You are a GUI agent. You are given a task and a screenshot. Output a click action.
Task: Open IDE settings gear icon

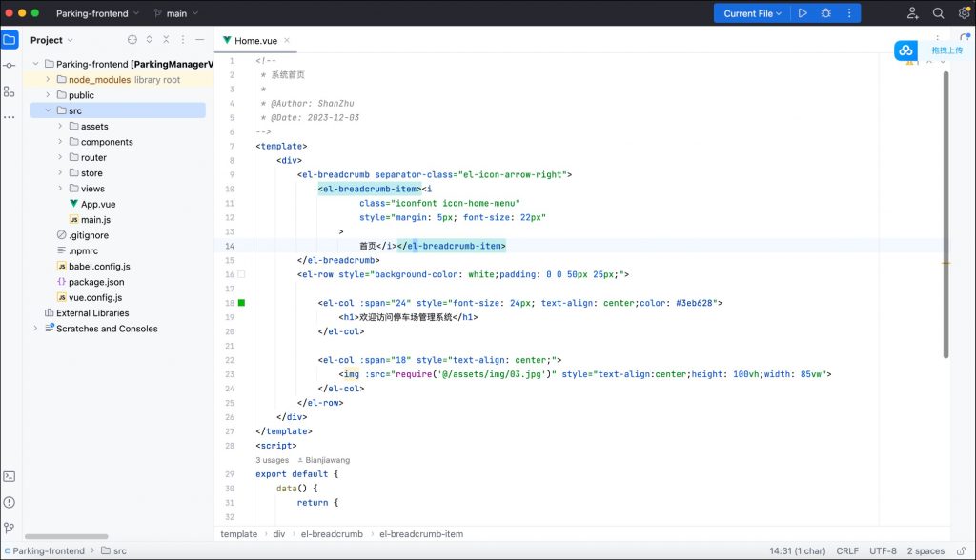(963, 13)
